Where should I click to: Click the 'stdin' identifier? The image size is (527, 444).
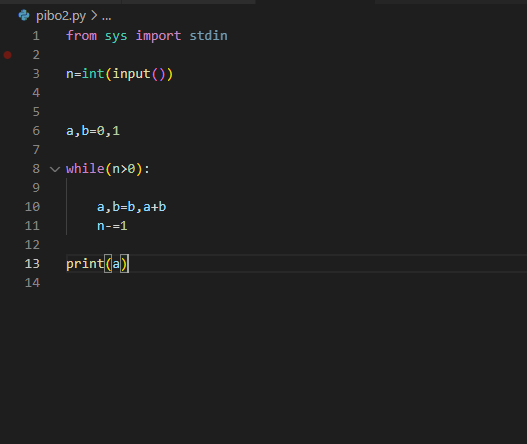(x=208, y=36)
